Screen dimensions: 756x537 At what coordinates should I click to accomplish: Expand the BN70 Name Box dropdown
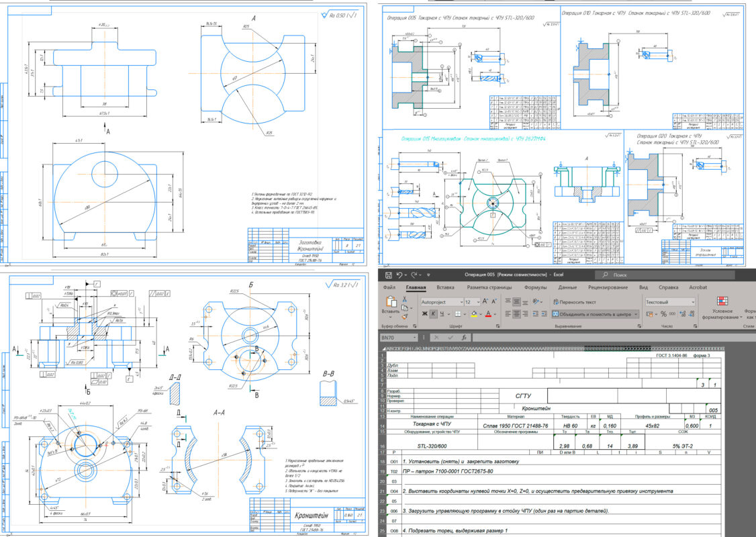coord(414,338)
